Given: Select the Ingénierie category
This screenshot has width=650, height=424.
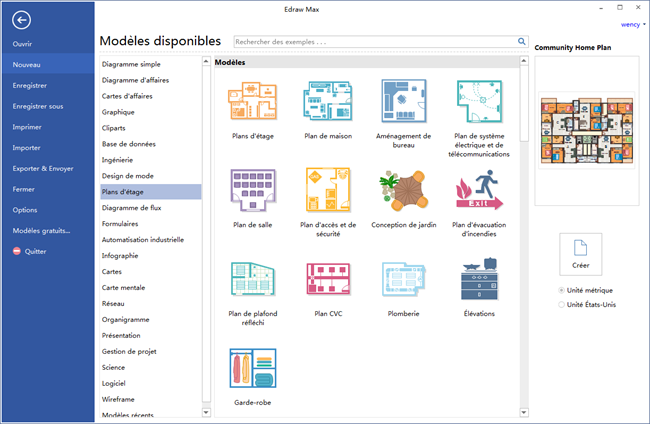Looking at the screenshot, I should pyautogui.click(x=117, y=160).
